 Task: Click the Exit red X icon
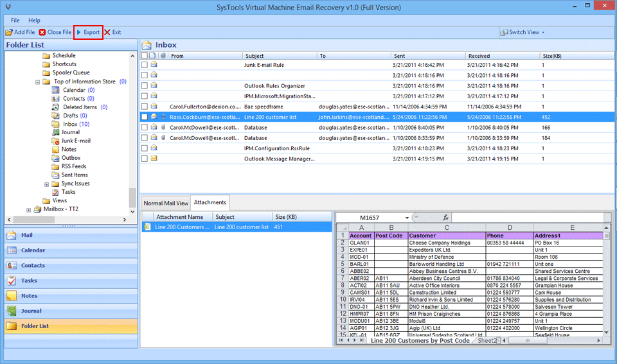(107, 32)
